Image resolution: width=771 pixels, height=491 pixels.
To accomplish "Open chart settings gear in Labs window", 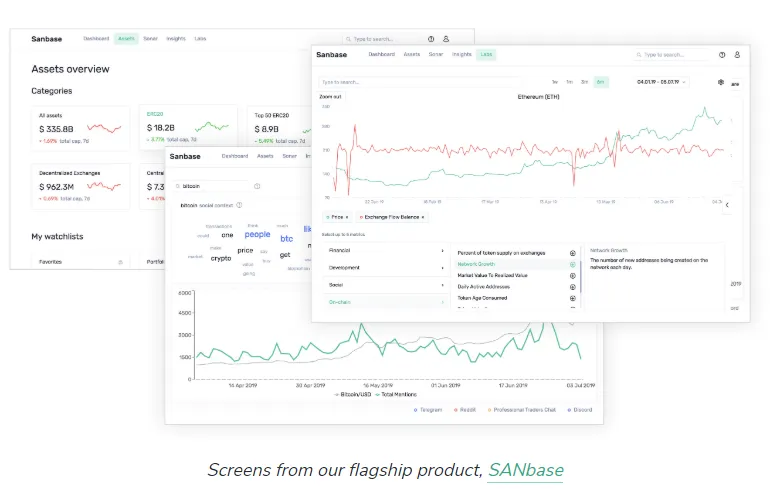I will (721, 82).
